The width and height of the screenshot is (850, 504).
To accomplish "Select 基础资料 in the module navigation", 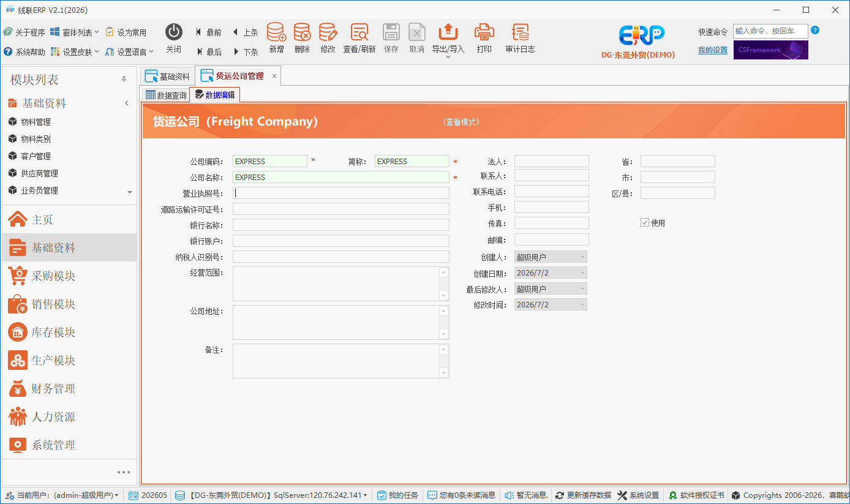I will pyautogui.click(x=69, y=248).
